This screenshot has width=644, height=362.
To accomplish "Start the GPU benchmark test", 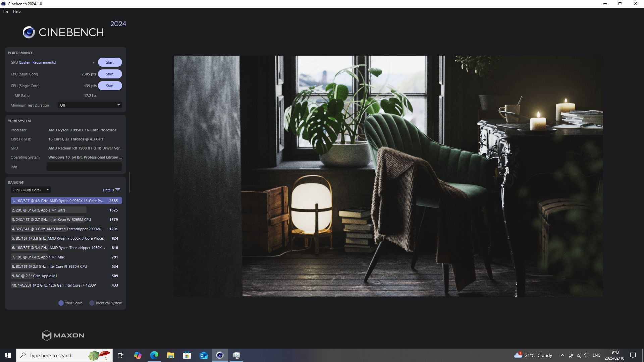I will pos(110,62).
